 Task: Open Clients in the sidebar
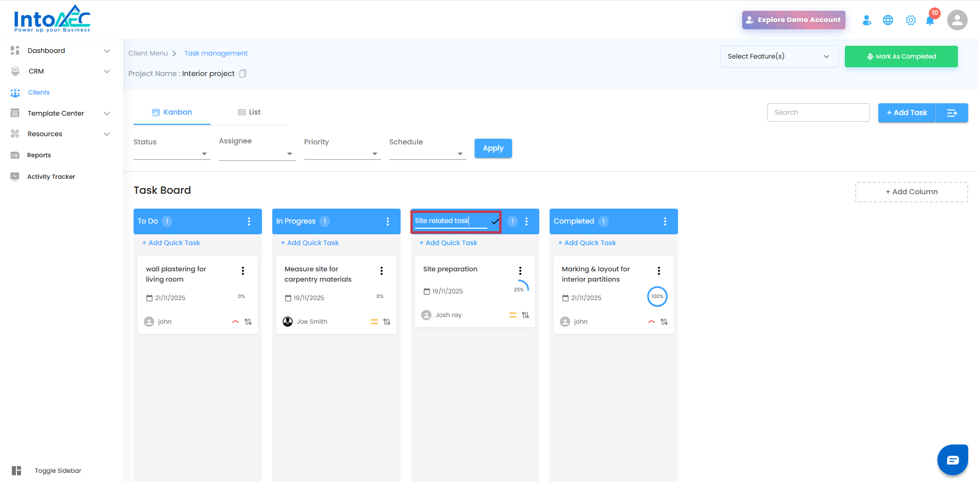pyautogui.click(x=39, y=92)
